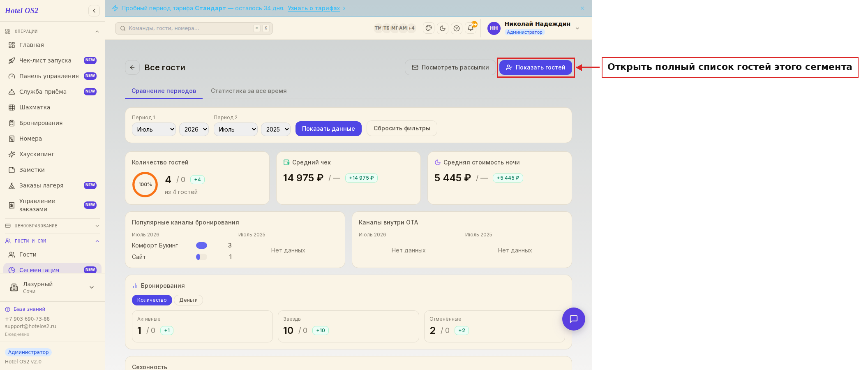This screenshot has width=868, height=370.
Task: Open Бронирования in the sidebar
Action: coord(52,123)
